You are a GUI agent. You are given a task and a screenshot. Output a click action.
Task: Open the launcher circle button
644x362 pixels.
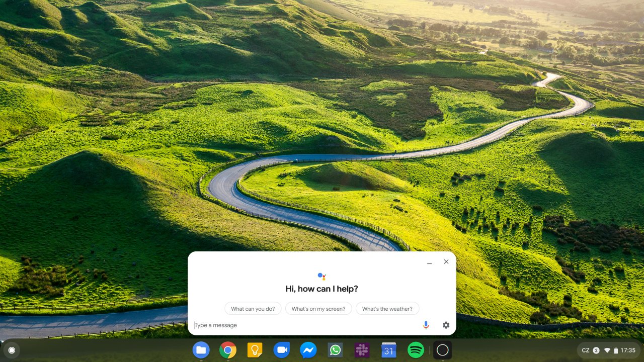pyautogui.click(x=12, y=350)
